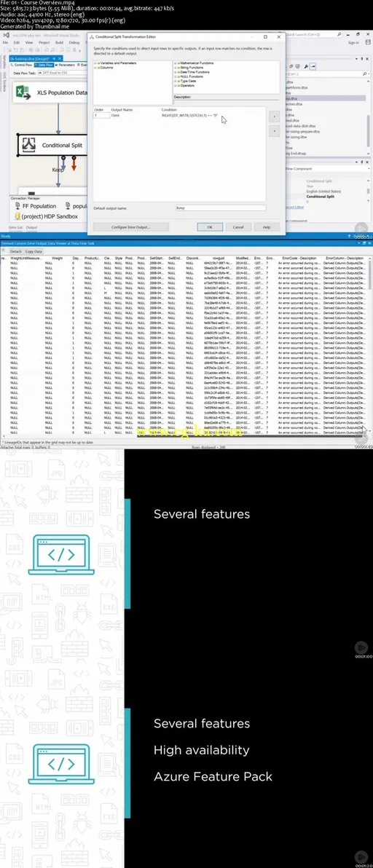
Task: Select the HDP Sandbox project connection icon
Action: (17, 216)
